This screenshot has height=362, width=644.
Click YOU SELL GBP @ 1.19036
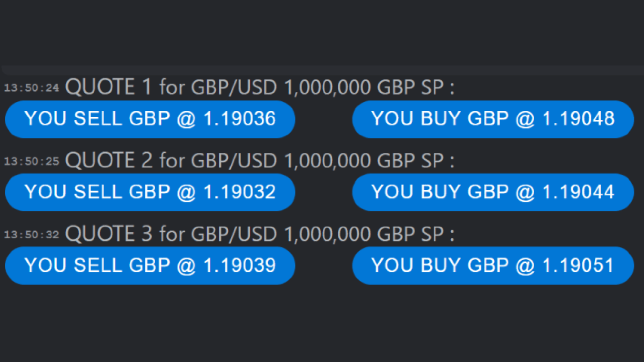[x=150, y=119]
